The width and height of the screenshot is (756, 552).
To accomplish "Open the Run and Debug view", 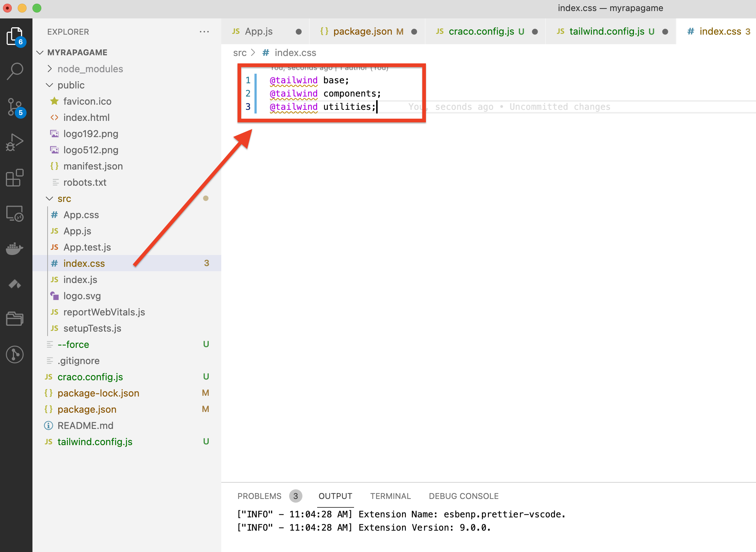I will point(15,142).
